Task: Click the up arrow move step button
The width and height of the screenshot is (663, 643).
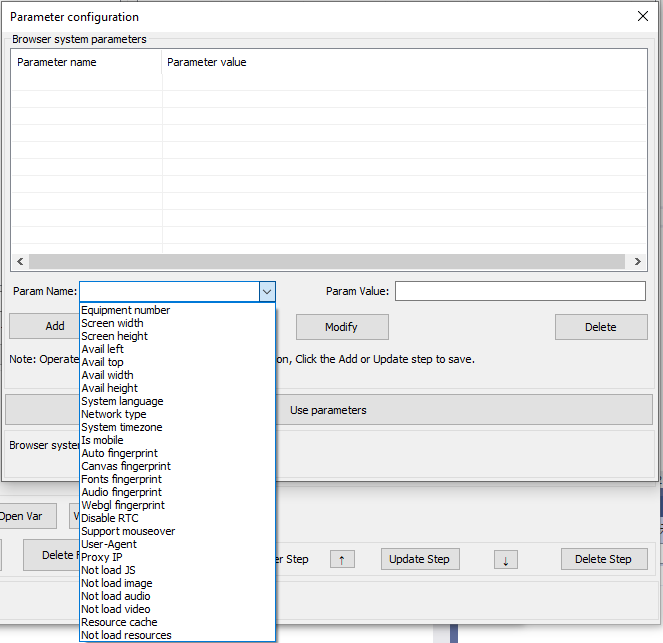Action: [x=341, y=559]
